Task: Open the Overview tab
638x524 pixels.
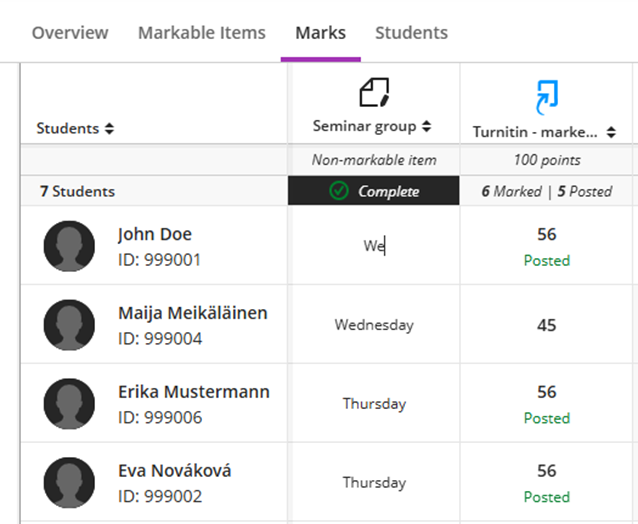Action: click(x=70, y=33)
